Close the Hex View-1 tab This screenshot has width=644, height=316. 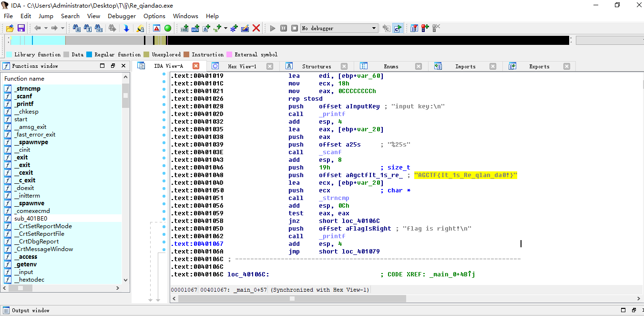[270, 66]
